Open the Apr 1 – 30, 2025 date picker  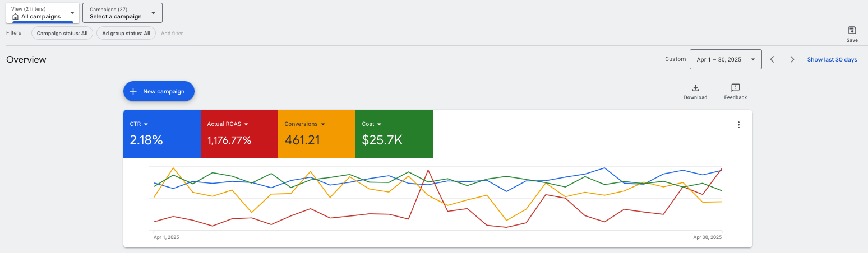coord(726,59)
